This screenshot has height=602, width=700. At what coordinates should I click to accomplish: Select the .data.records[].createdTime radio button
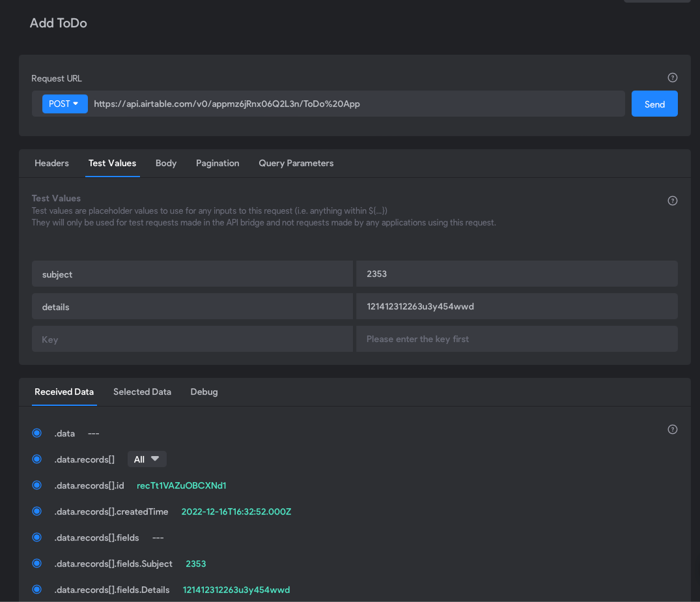37,511
